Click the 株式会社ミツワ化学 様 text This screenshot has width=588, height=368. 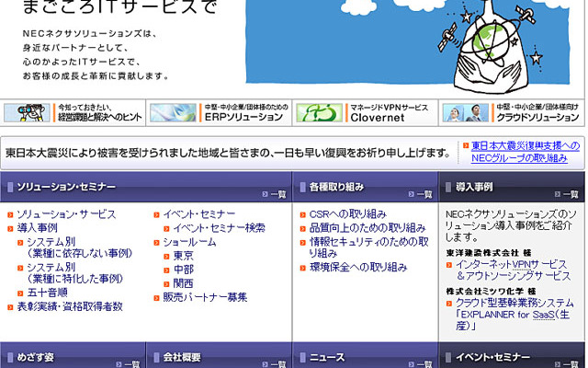(491, 291)
